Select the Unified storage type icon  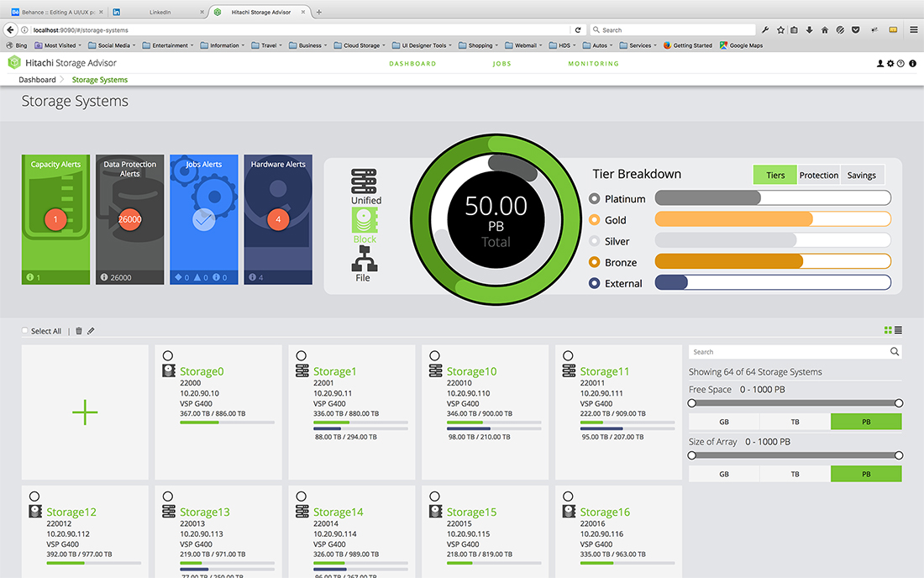point(365,181)
